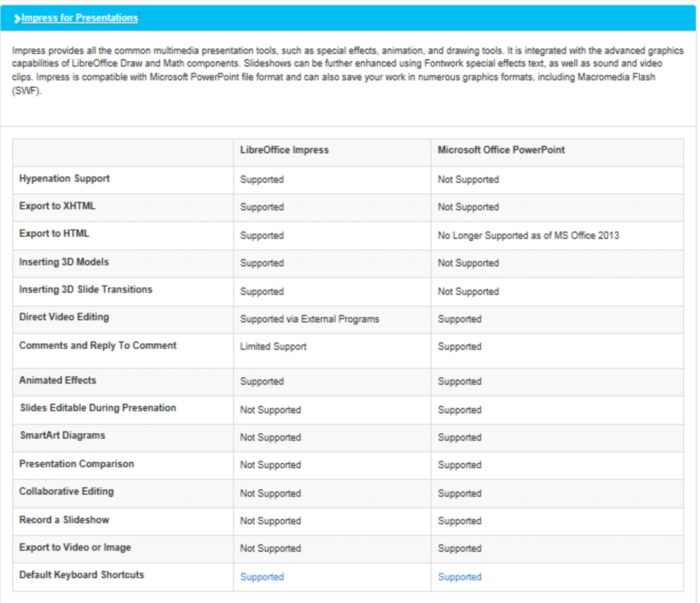Image resolution: width=700 pixels, height=603 pixels.
Task: Select the Export to HTML row label
Action: point(54,233)
